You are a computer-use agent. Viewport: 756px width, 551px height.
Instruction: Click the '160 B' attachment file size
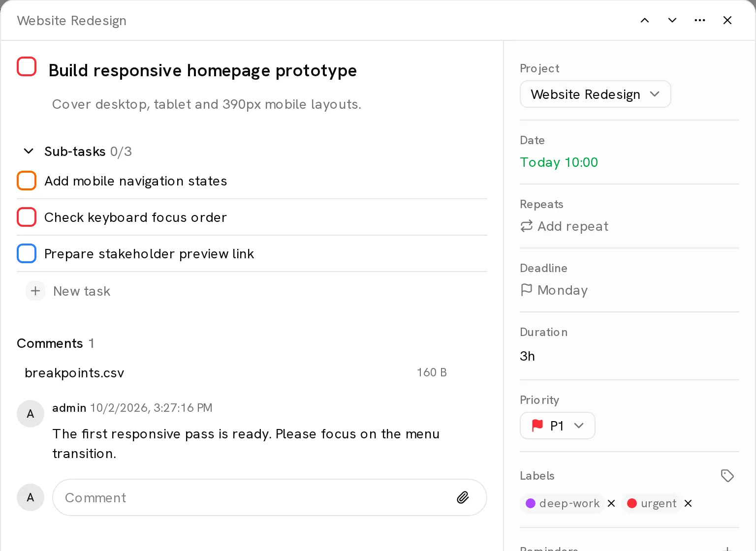432,372
